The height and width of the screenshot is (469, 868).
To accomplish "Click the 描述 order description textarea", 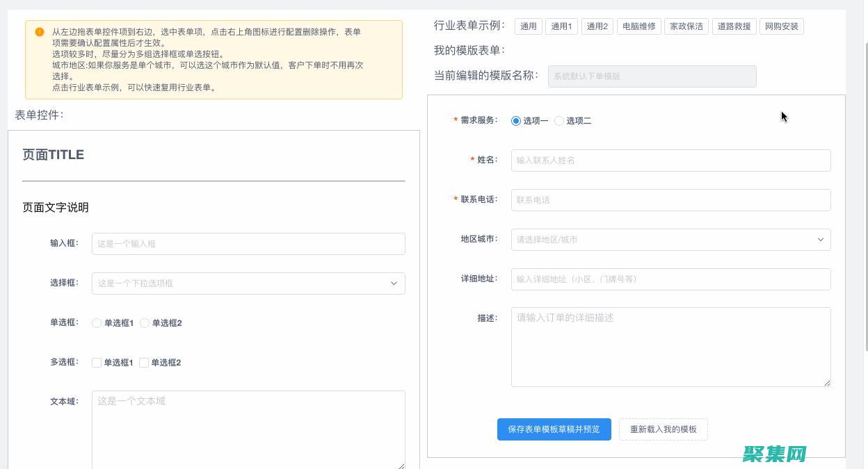I will [x=670, y=345].
